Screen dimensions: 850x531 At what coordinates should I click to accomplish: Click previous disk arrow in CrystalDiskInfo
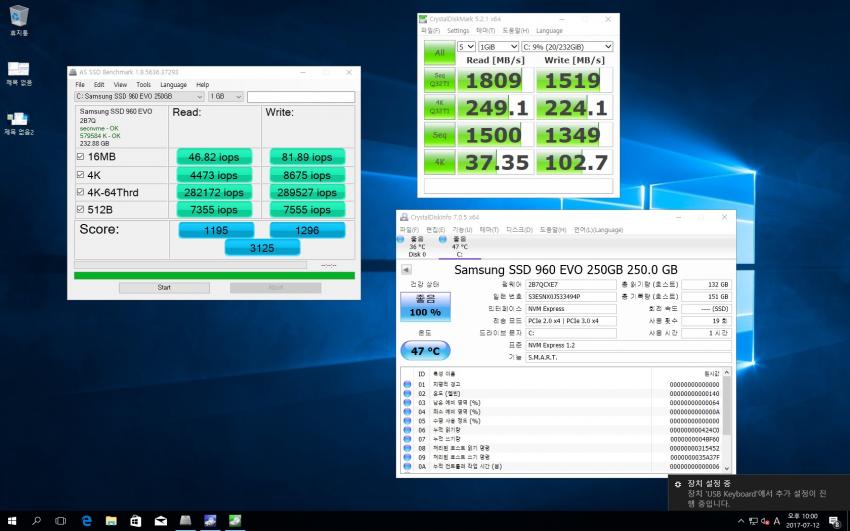pyautogui.click(x=406, y=269)
